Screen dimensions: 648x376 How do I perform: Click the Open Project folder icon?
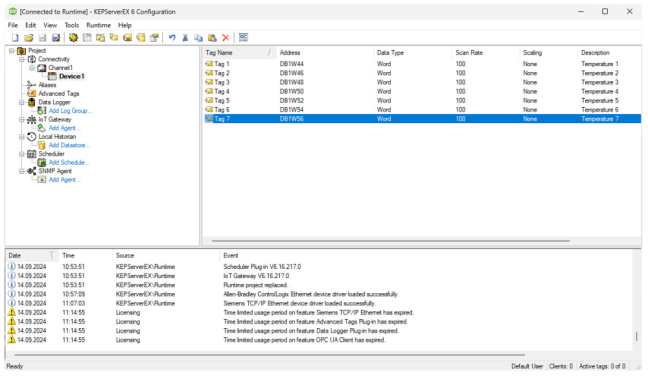tap(29, 38)
